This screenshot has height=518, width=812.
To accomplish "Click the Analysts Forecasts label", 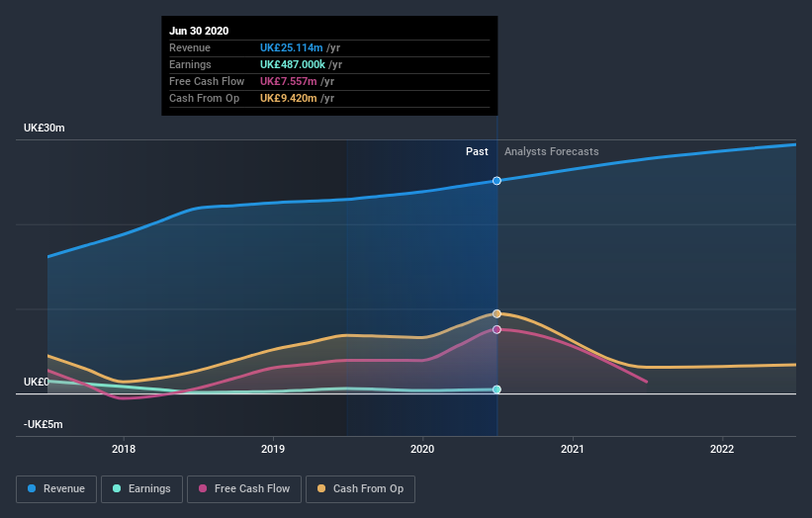I will (552, 151).
